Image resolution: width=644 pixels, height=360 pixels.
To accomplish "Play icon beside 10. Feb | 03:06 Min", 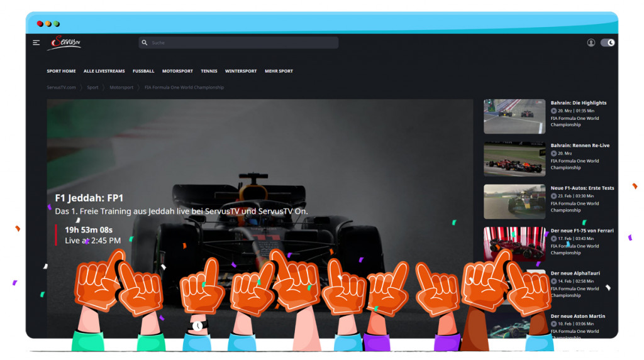I will point(553,324).
